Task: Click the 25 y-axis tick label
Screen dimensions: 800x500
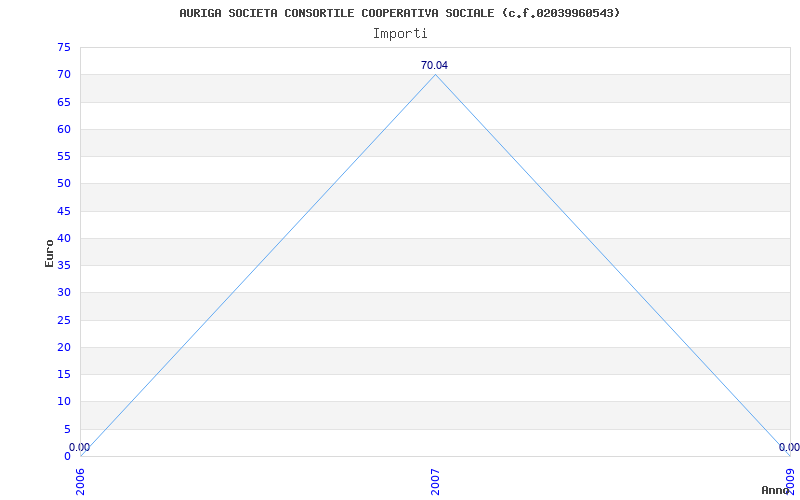Action: [x=64, y=320]
